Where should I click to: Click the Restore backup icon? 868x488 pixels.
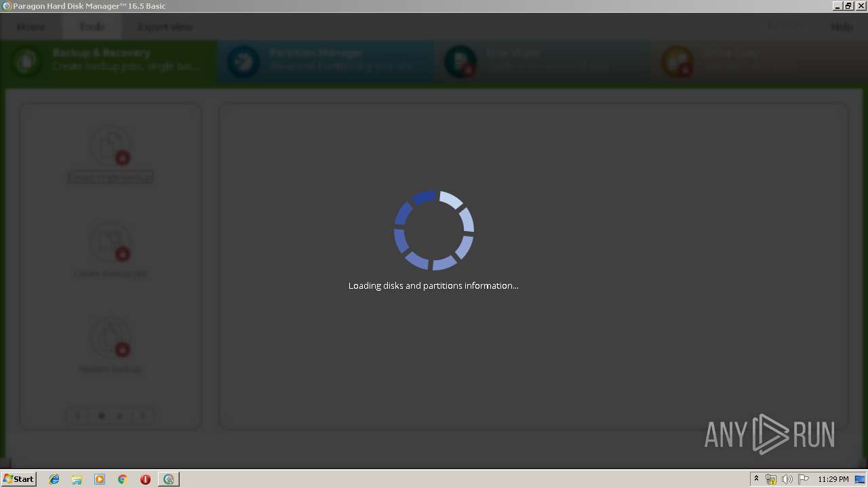[x=111, y=338]
